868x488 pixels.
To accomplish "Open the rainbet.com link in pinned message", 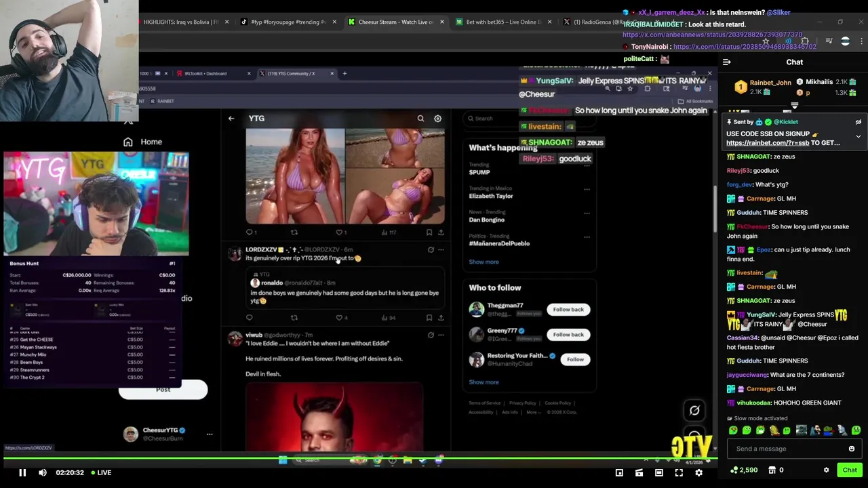I will click(x=768, y=143).
